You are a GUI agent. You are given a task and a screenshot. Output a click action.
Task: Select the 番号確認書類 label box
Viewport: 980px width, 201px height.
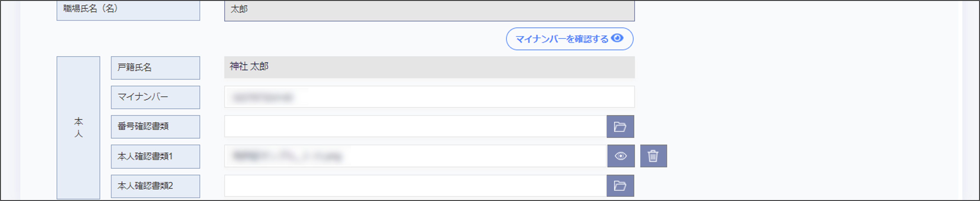pos(155,126)
